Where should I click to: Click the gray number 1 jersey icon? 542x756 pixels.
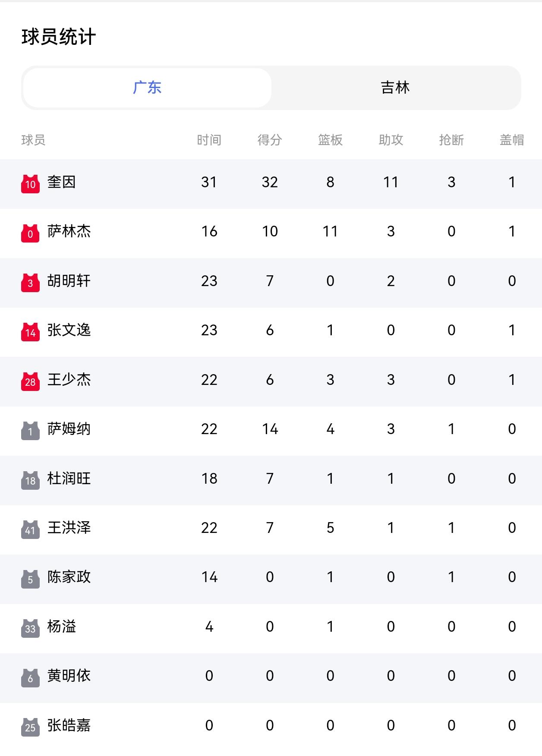tap(30, 431)
